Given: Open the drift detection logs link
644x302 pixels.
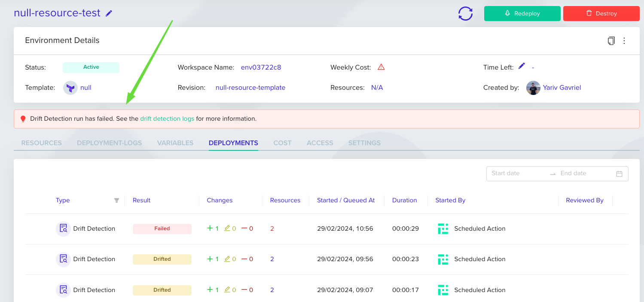Looking at the screenshot, I should pos(167,119).
